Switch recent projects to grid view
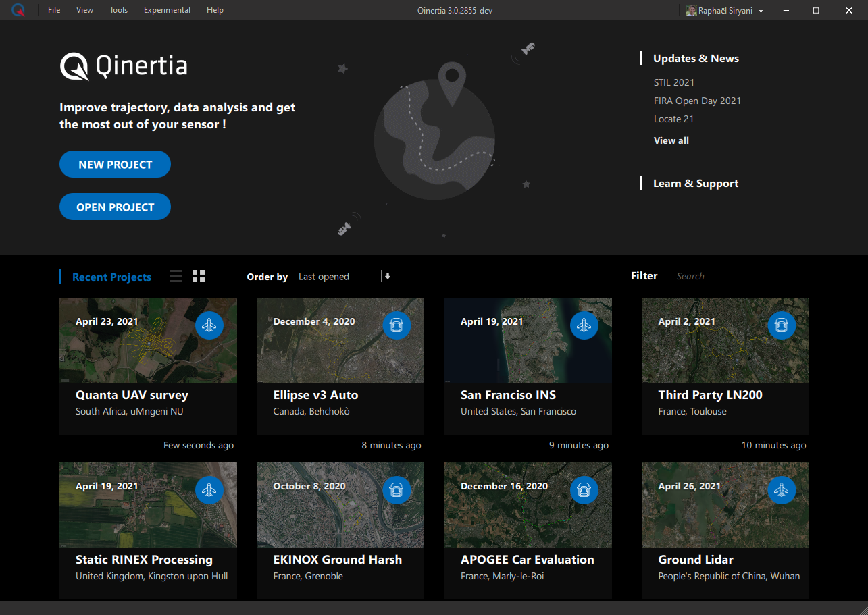Image resolution: width=868 pixels, height=615 pixels. click(199, 276)
